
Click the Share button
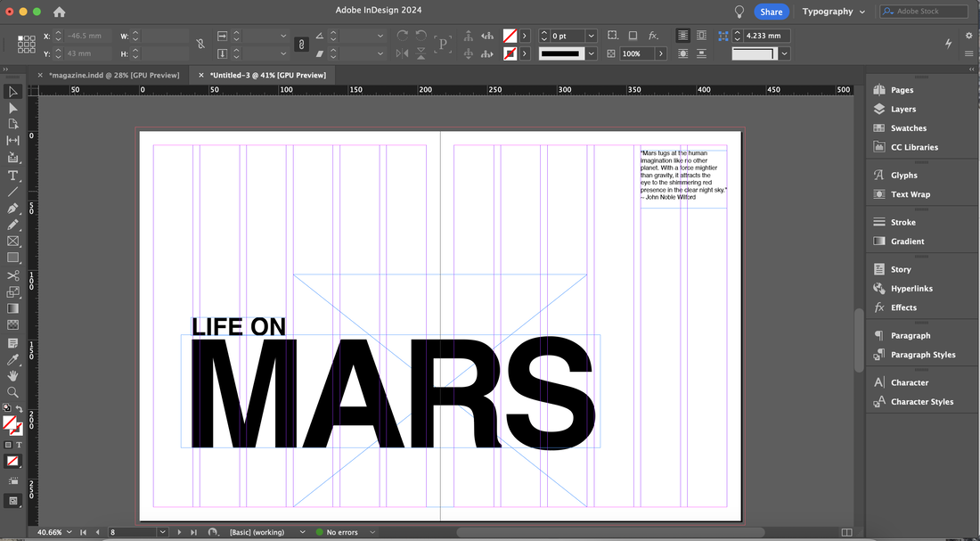[772, 12]
